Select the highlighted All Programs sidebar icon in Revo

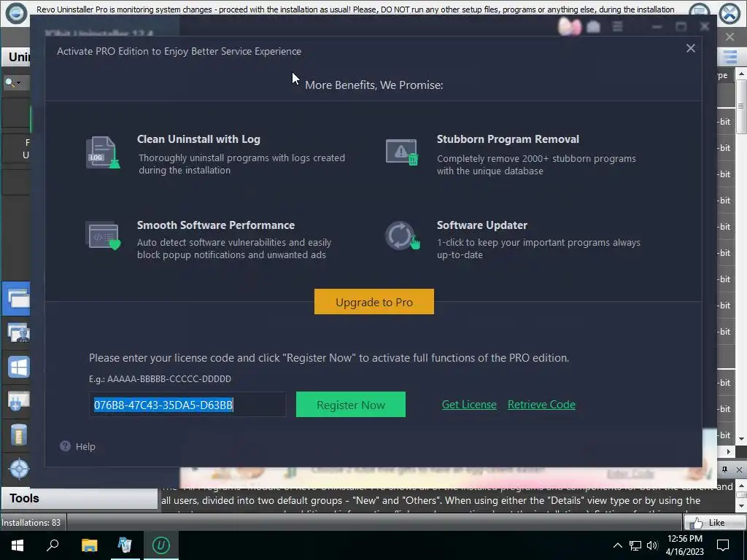coord(18,299)
